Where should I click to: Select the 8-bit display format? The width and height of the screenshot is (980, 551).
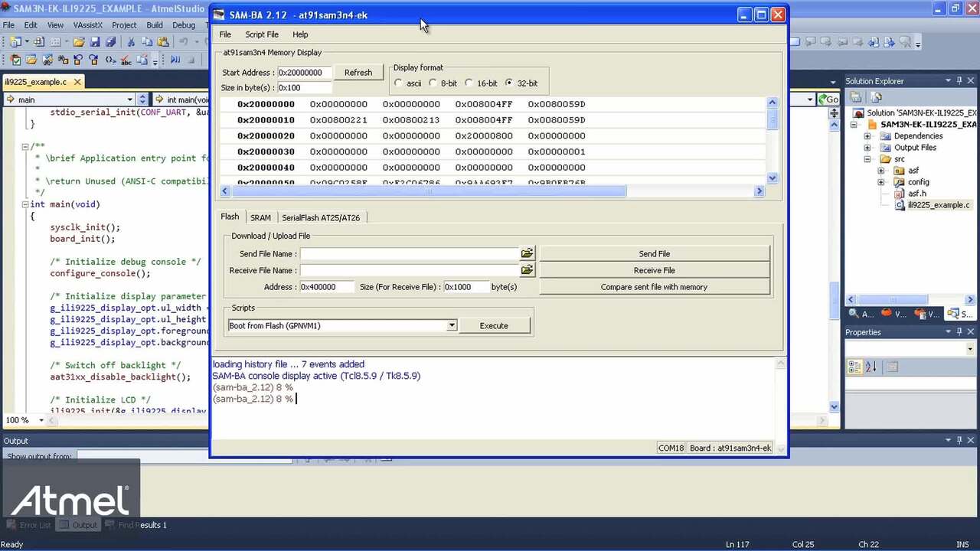pyautogui.click(x=433, y=83)
